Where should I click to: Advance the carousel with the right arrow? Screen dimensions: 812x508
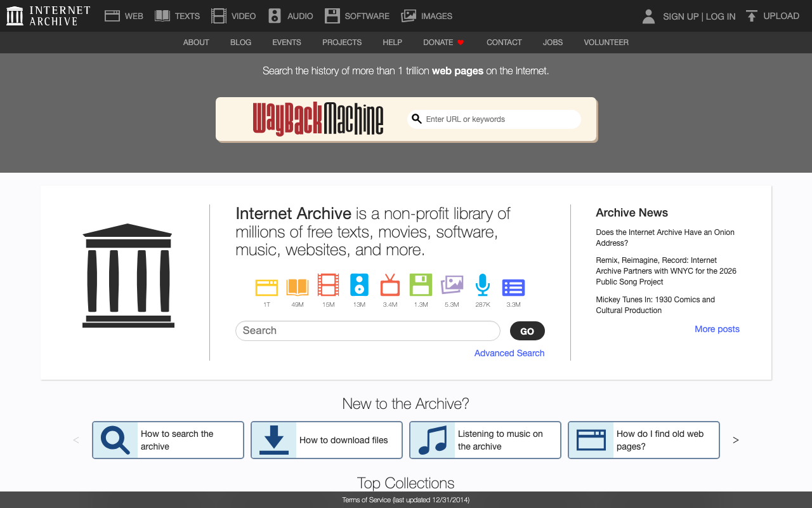(x=735, y=439)
